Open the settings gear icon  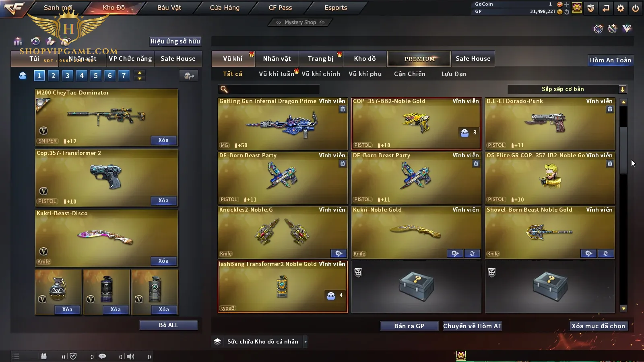621,8
